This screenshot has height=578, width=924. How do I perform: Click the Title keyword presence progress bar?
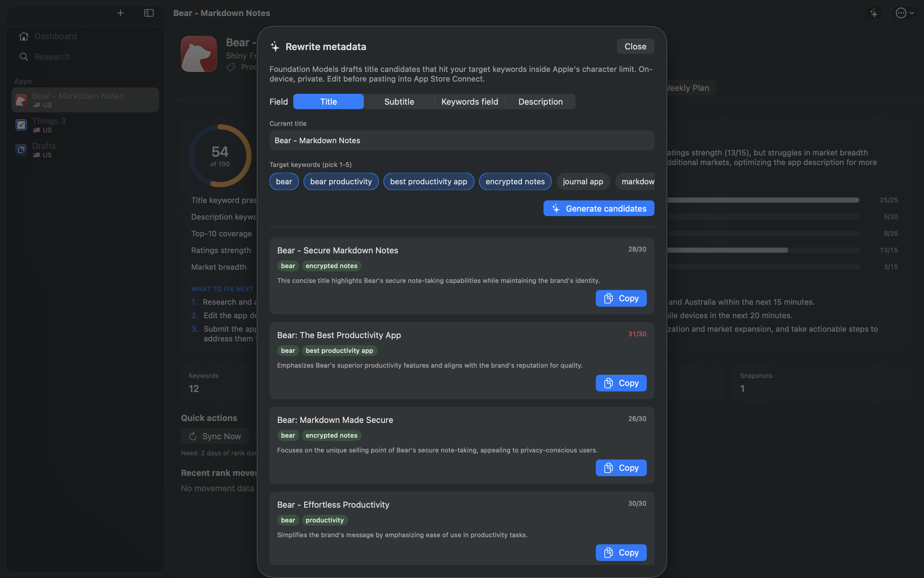764,200
